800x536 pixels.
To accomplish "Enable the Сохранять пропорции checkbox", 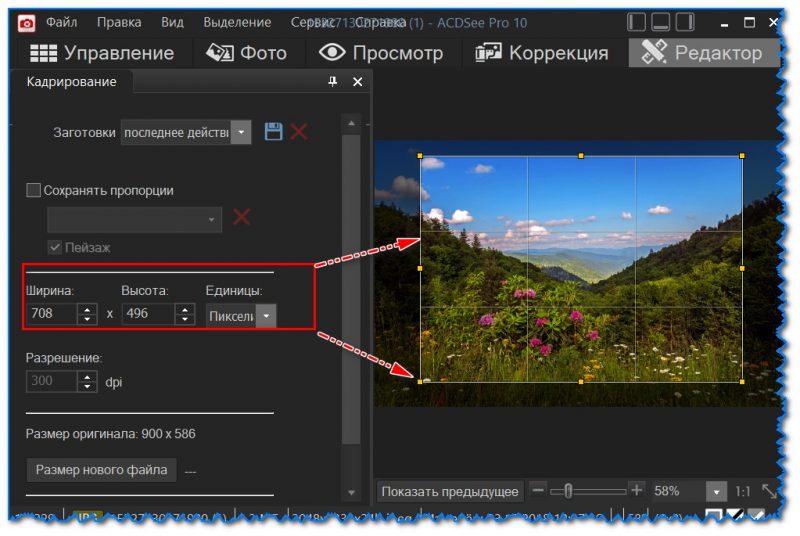I will [x=33, y=190].
